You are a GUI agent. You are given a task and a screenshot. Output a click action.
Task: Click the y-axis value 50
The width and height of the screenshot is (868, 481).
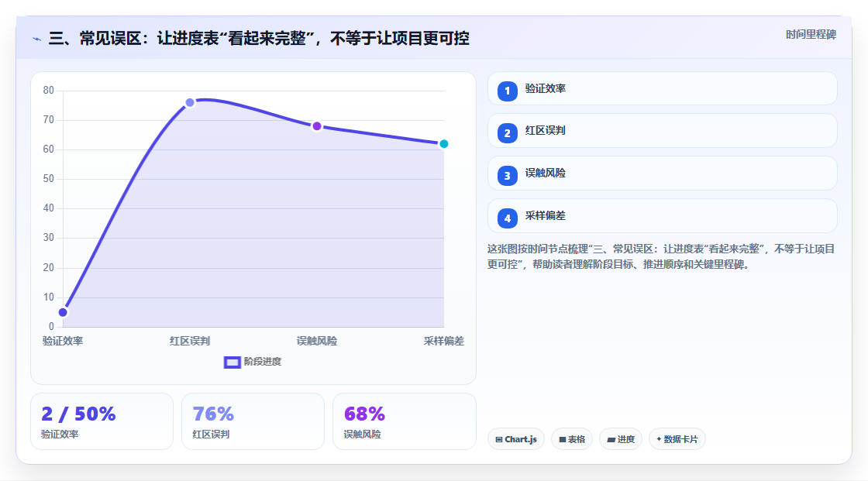click(x=49, y=179)
